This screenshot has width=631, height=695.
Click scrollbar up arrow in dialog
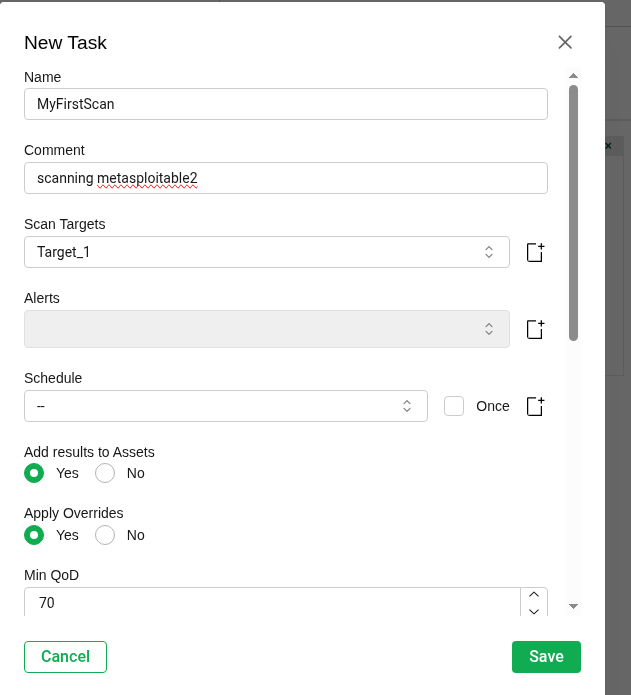(573, 76)
